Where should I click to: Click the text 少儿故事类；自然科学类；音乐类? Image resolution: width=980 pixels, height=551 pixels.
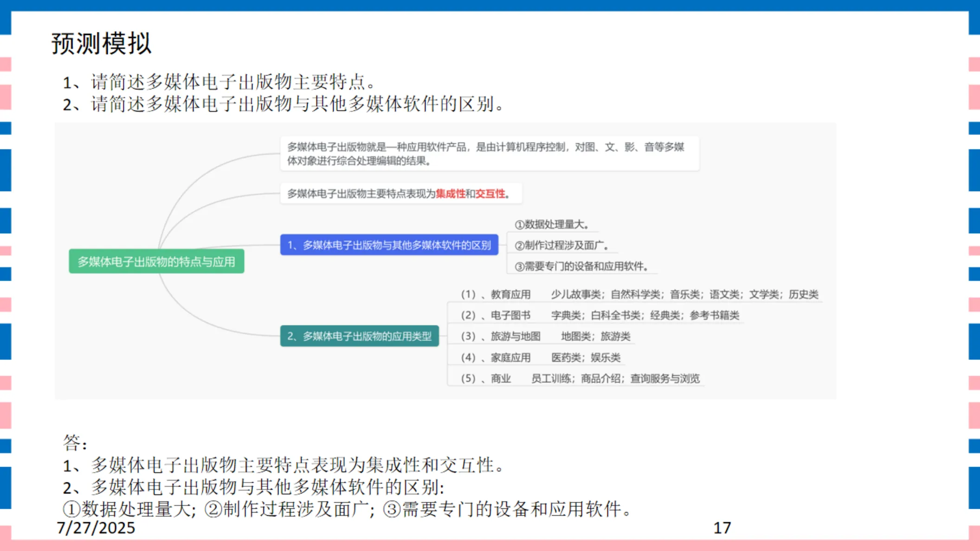(625, 294)
